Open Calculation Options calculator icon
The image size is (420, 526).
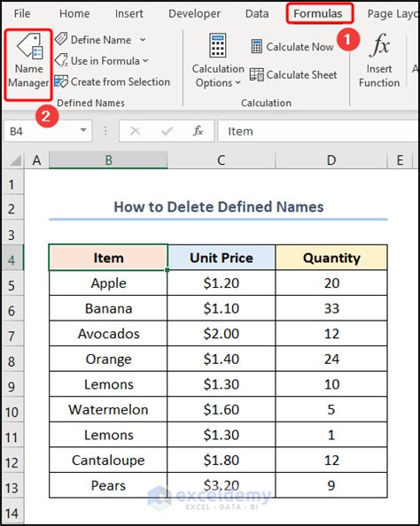(x=218, y=45)
